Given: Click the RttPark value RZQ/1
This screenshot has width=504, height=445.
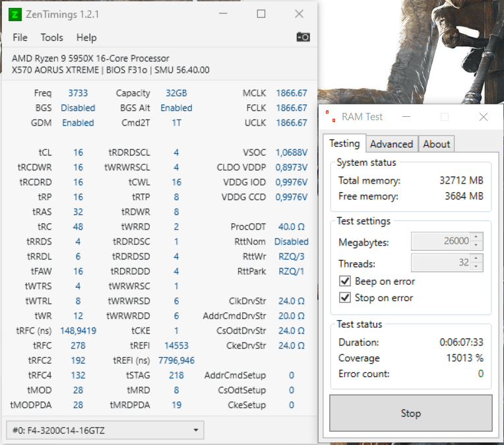Looking at the screenshot, I should coord(291,271).
